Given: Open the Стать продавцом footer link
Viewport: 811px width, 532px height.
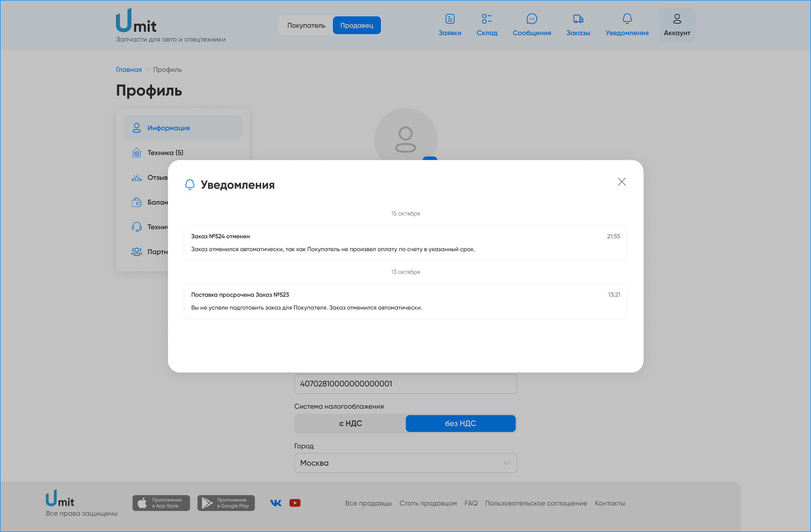Looking at the screenshot, I should [x=428, y=503].
